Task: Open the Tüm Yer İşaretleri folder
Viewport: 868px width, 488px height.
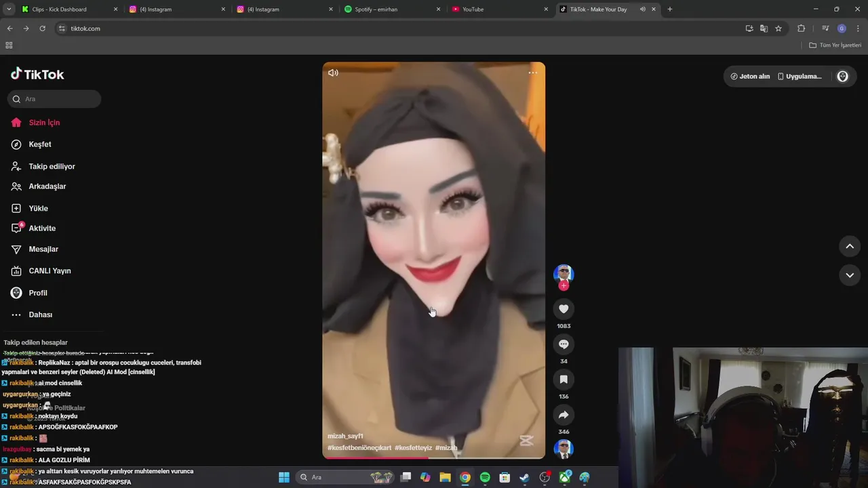Action: [x=835, y=45]
